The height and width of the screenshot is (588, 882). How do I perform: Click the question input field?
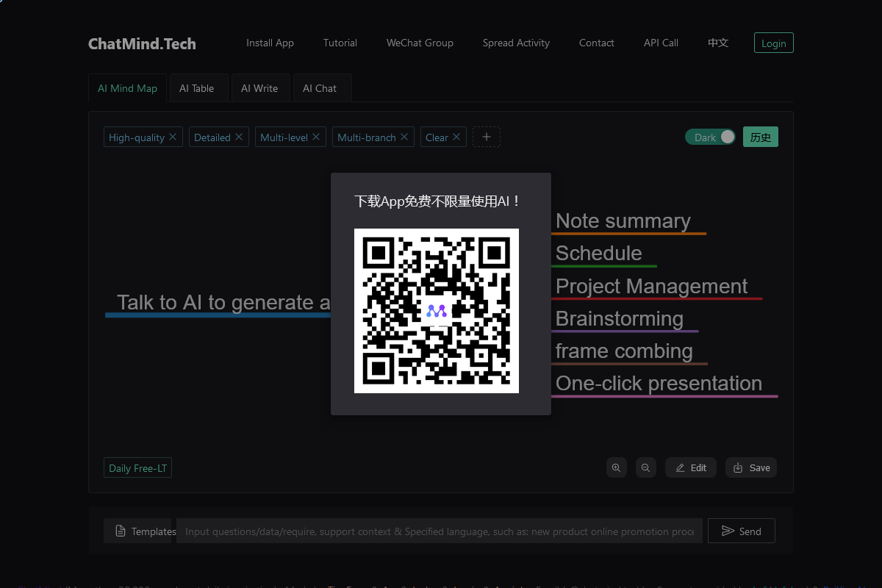pos(439,531)
